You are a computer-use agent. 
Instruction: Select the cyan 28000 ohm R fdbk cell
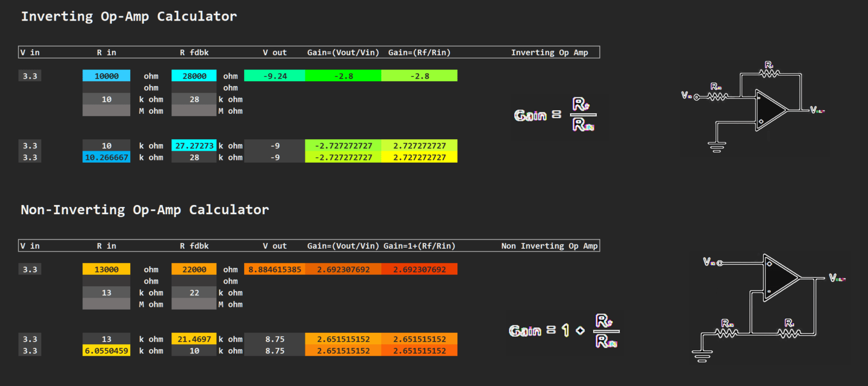tap(194, 76)
